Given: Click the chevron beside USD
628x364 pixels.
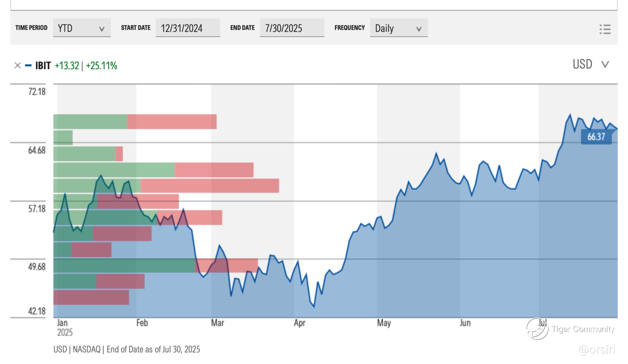Looking at the screenshot, I should [x=605, y=64].
